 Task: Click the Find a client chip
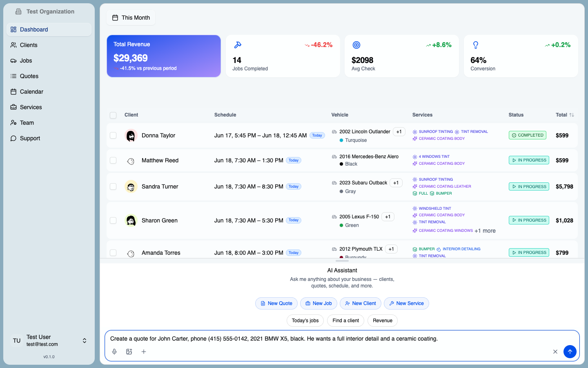click(x=345, y=321)
